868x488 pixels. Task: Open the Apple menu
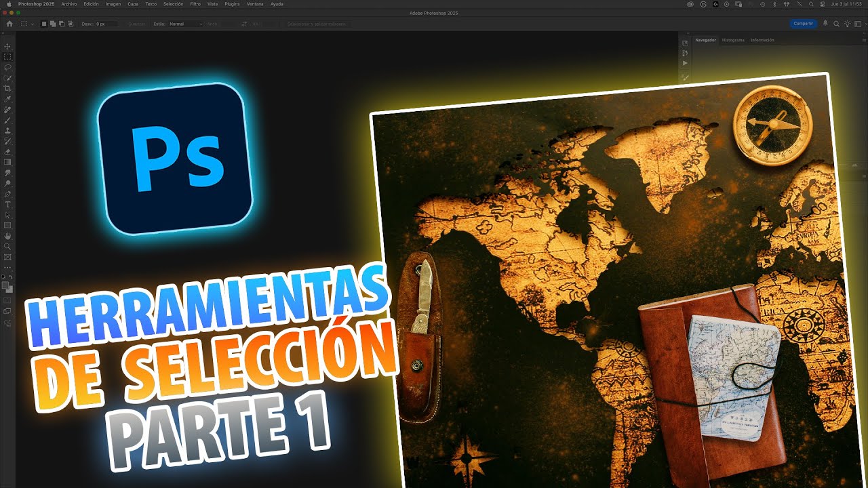pos(9,4)
